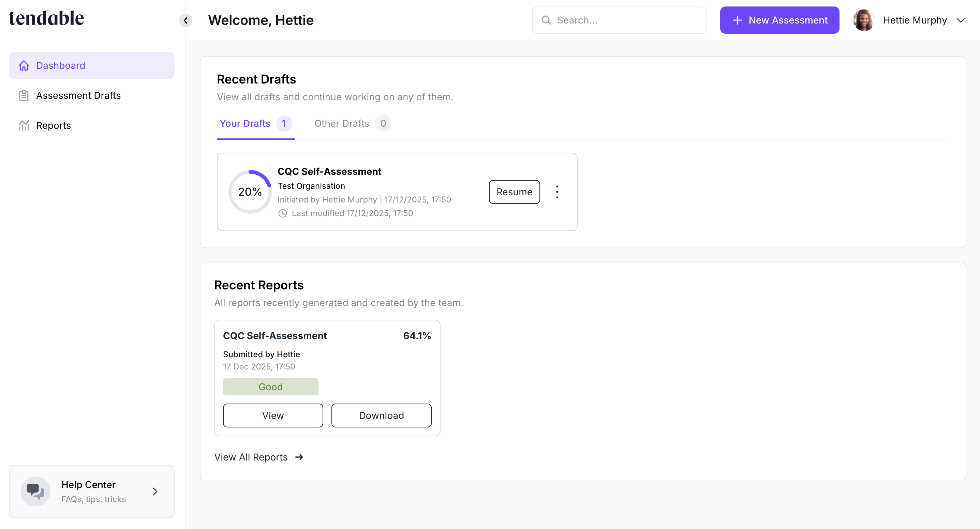
Task: Open the three-dot menu on the draft card
Action: click(x=557, y=192)
